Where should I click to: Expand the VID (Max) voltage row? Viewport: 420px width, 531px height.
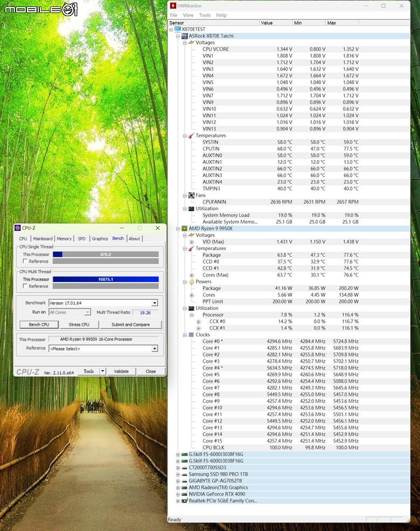(x=191, y=242)
